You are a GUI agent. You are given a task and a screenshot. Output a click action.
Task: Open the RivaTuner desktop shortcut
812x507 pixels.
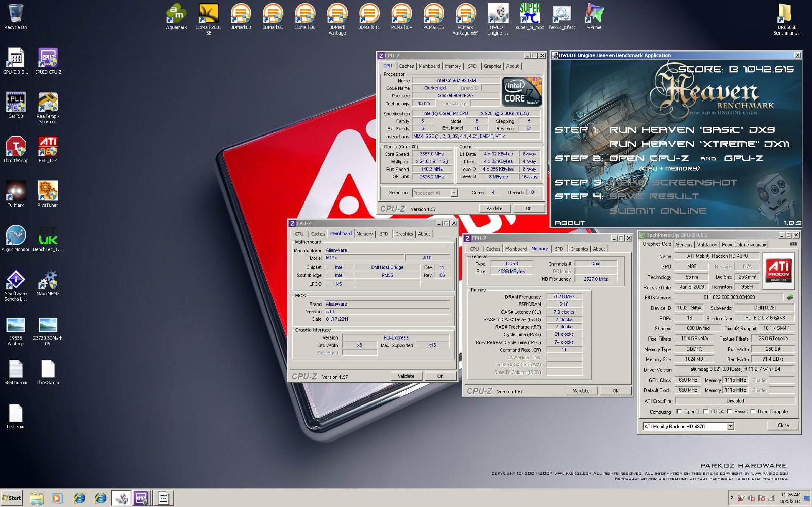[x=48, y=194]
